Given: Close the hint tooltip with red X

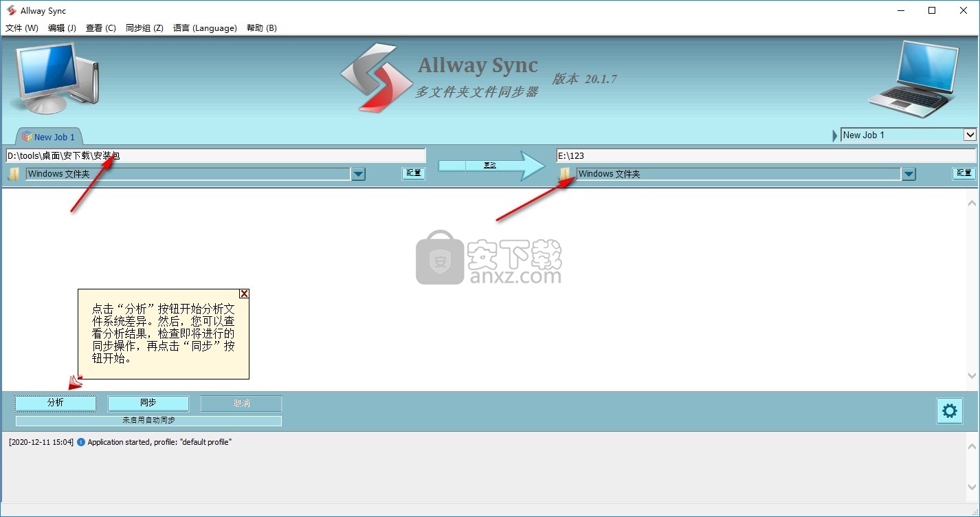Looking at the screenshot, I should click(x=244, y=294).
